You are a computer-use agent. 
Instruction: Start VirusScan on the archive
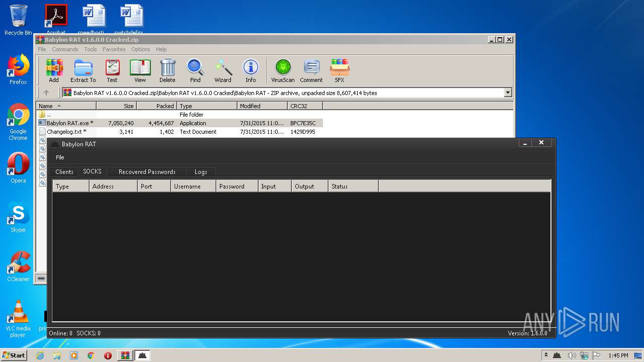click(x=283, y=70)
